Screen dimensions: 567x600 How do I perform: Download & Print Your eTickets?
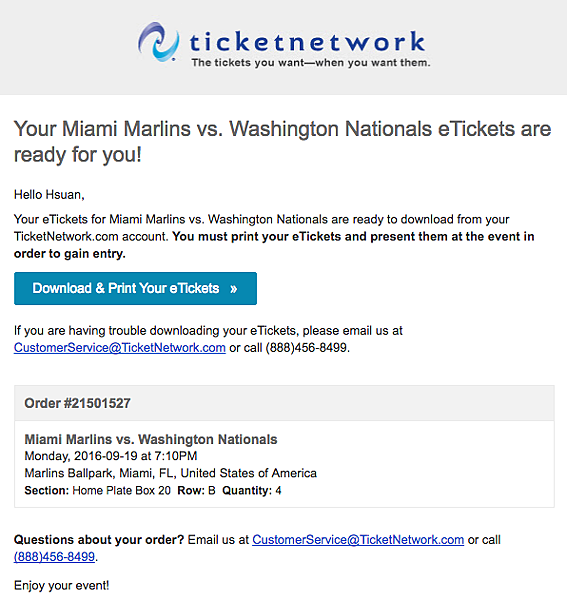(x=135, y=289)
